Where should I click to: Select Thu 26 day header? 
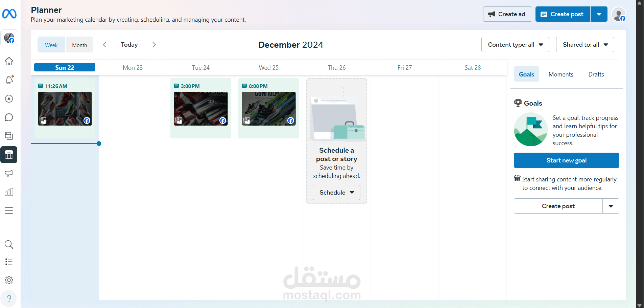(337, 68)
